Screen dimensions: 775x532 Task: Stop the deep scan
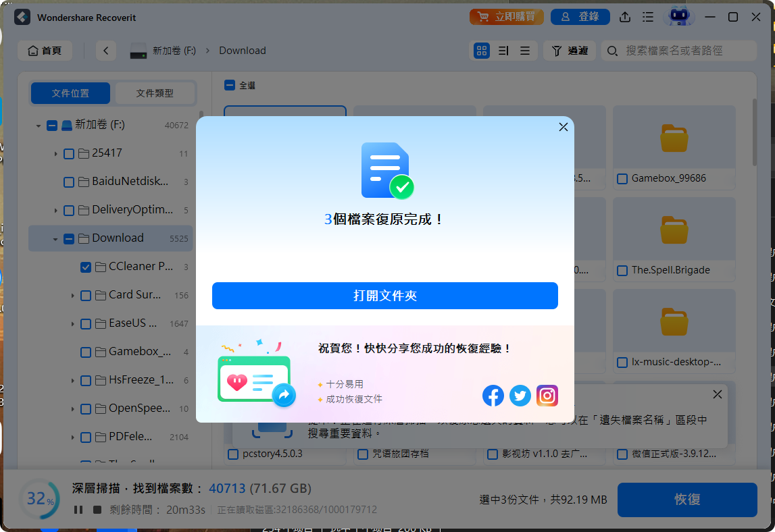(97, 509)
